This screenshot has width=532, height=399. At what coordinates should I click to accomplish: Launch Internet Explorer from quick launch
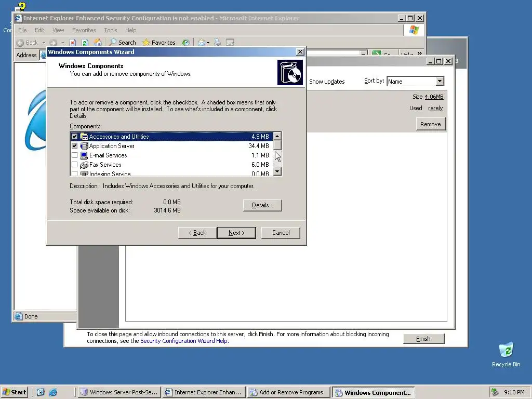pos(53,392)
